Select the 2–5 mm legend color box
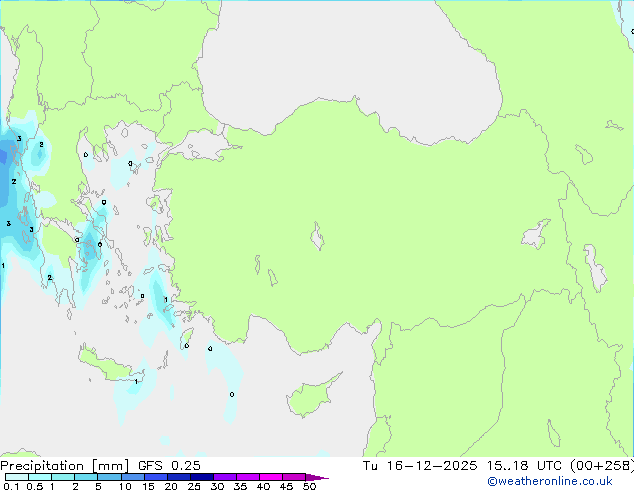Screen dimensions: 634x490 click(x=86, y=477)
